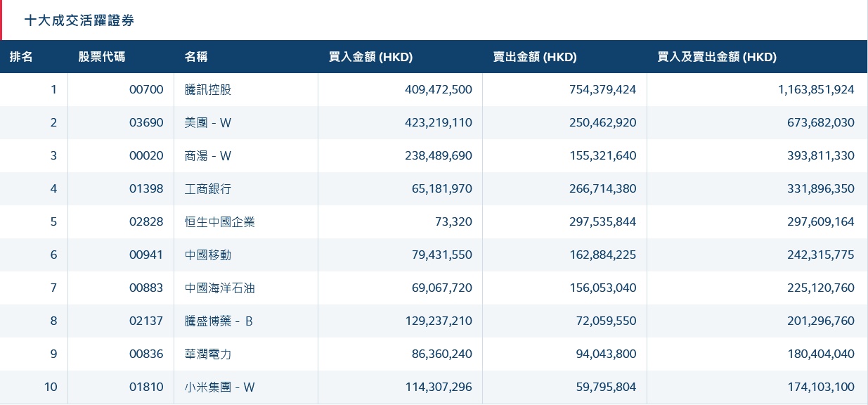This screenshot has height=405, width=868.
Task: Click total amount 393,811,330
Action: 821,155
